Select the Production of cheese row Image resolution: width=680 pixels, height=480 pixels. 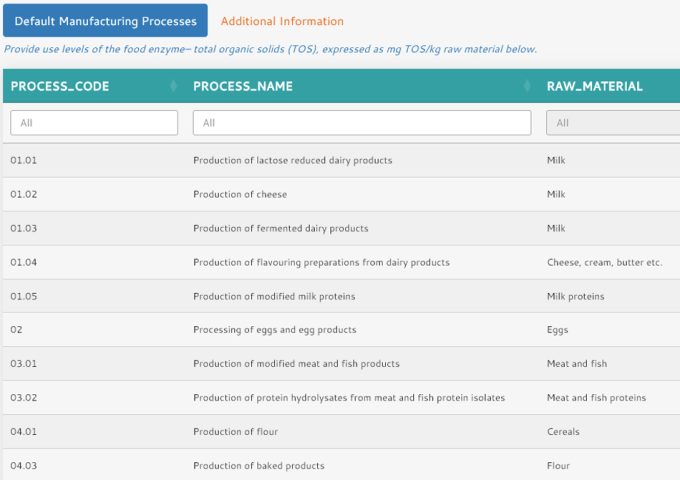pos(240,194)
